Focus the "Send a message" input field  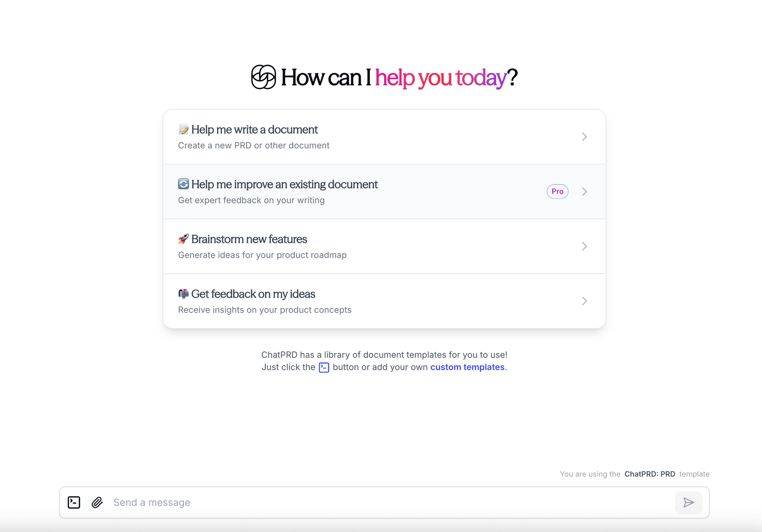pyautogui.click(x=389, y=502)
